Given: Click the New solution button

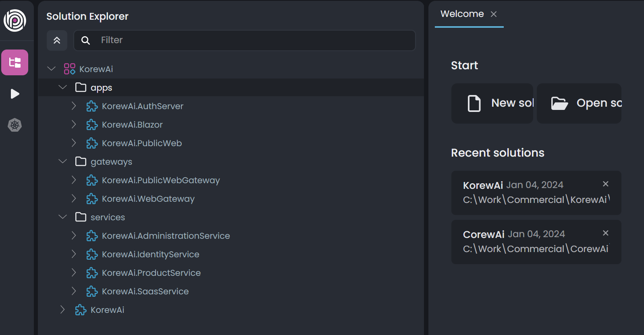Looking at the screenshot, I should click(492, 103).
